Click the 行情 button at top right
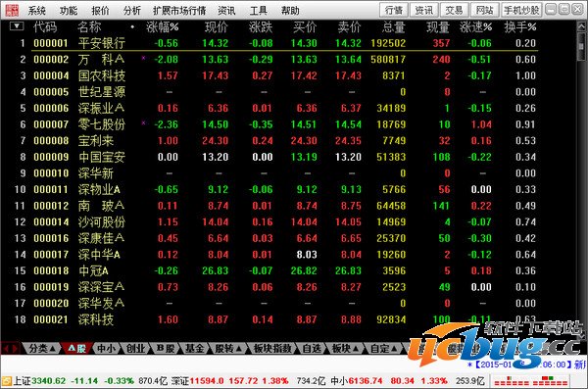Screen dimensions: 588x389 click(394, 10)
